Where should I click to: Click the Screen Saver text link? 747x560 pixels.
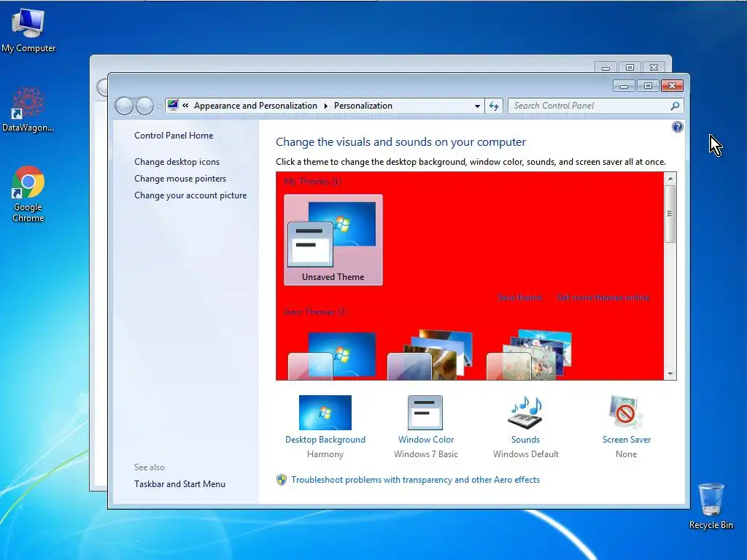627,440
